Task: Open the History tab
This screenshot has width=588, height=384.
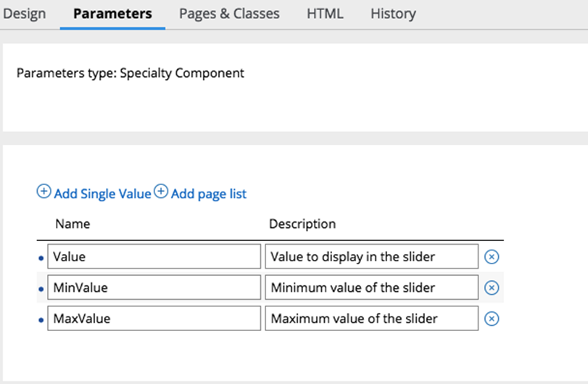Action: [393, 14]
